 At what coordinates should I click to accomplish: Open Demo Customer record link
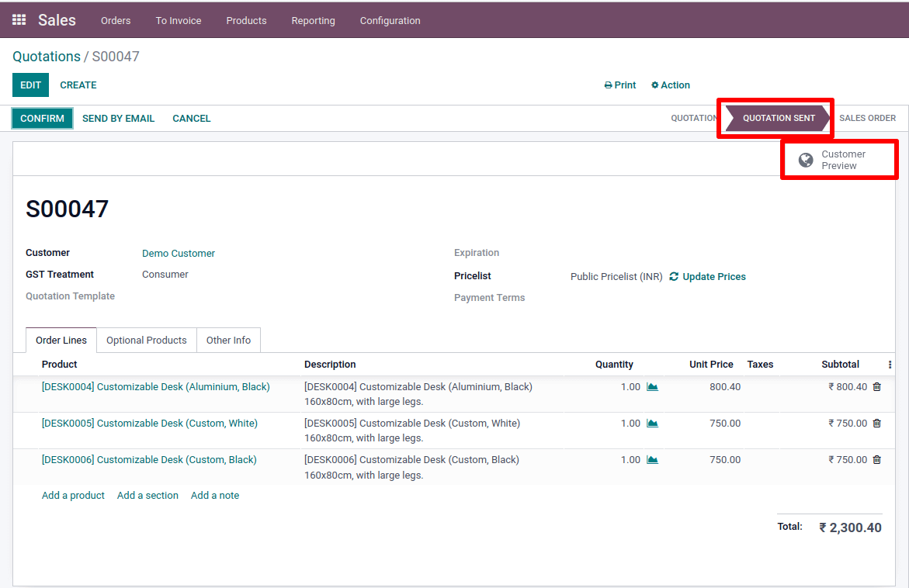179,253
